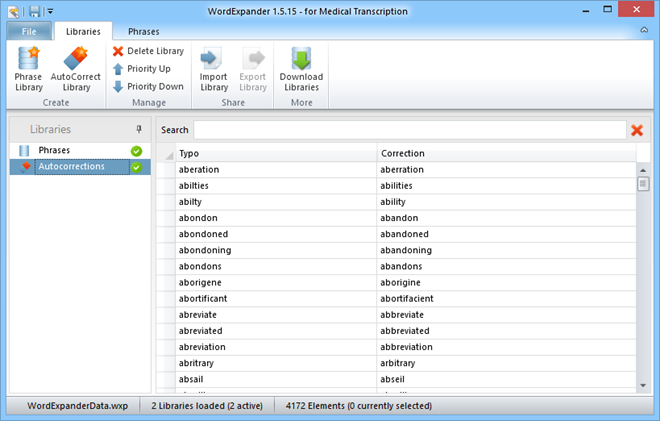This screenshot has width=660, height=421.
Task: Select the typo cell 'aborigene'
Action: (276, 282)
